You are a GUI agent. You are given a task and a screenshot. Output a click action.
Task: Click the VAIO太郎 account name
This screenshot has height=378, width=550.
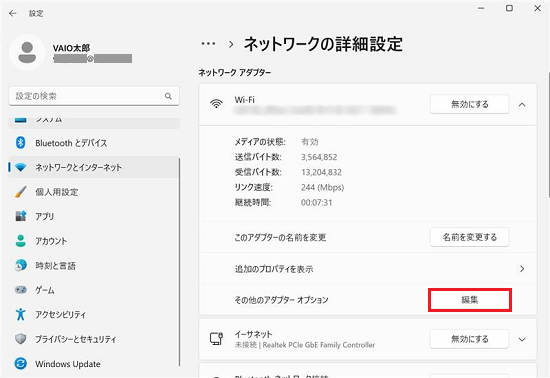[x=71, y=48]
